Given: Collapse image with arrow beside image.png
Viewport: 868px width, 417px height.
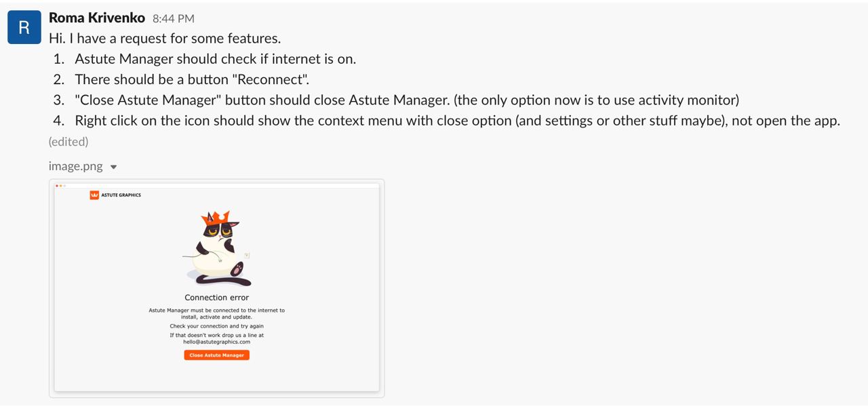Looking at the screenshot, I should (x=114, y=167).
